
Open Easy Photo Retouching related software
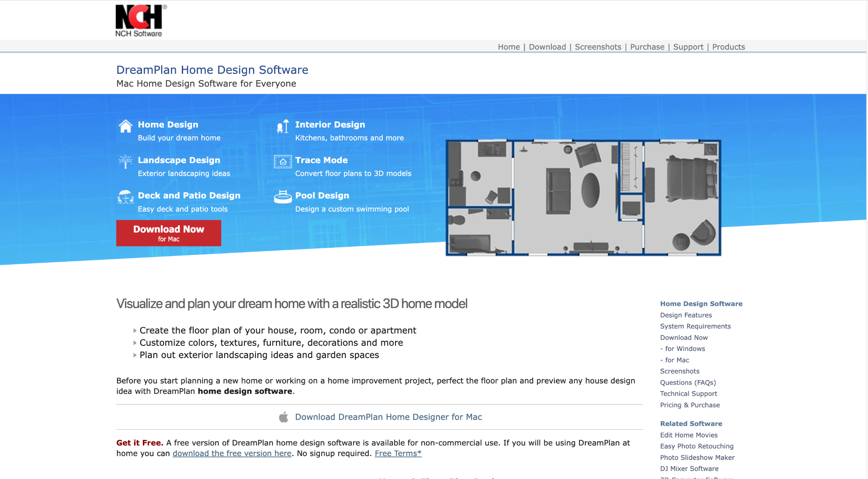pyautogui.click(x=696, y=446)
